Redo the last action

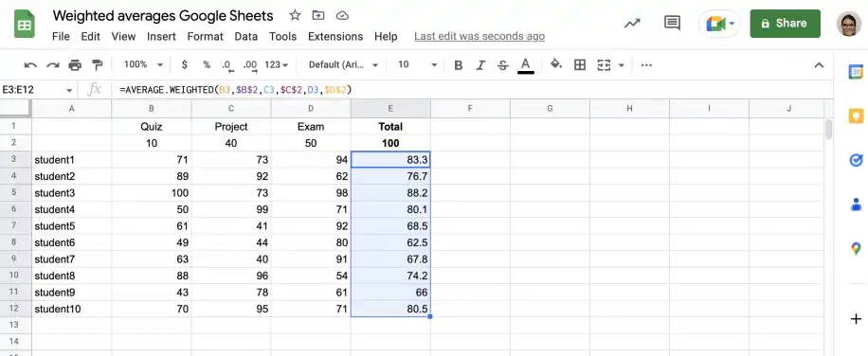coord(52,65)
